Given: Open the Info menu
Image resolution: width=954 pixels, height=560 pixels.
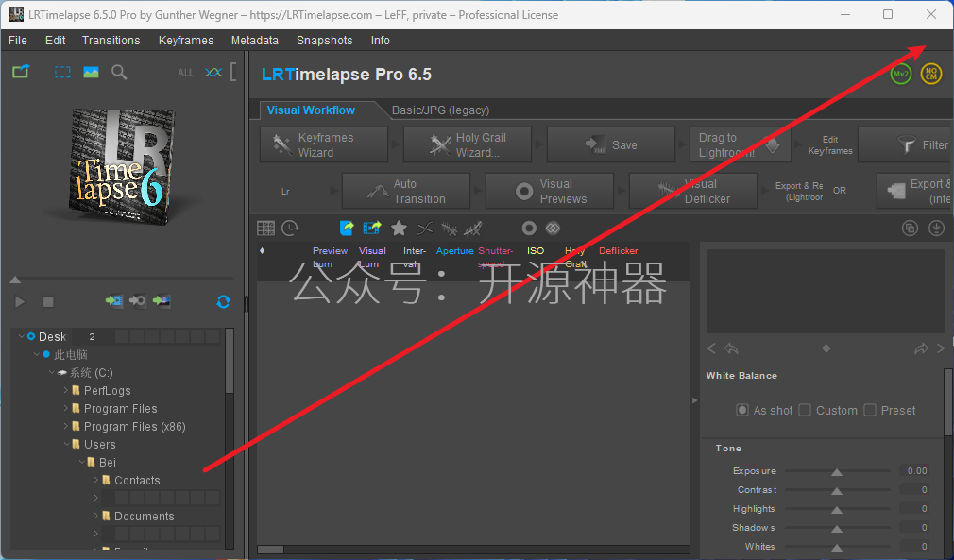Looking at the screenshot, I should click(381, 40).
